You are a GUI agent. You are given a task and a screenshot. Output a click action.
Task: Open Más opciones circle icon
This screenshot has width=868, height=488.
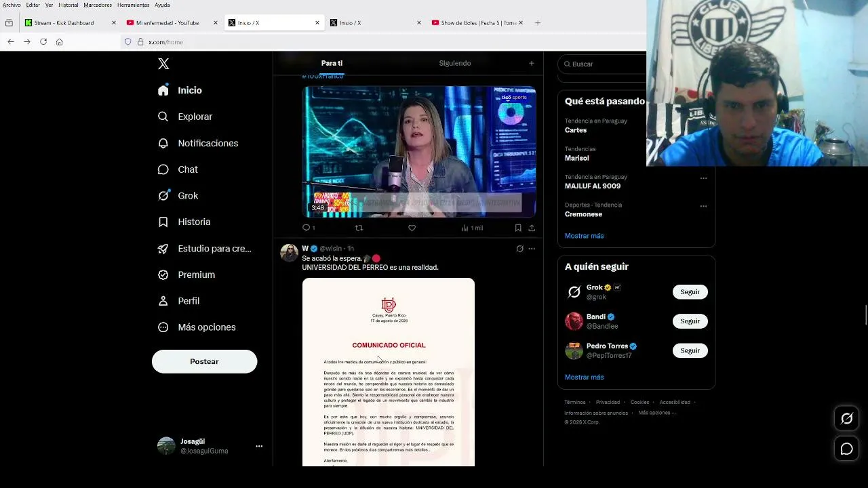163,327
